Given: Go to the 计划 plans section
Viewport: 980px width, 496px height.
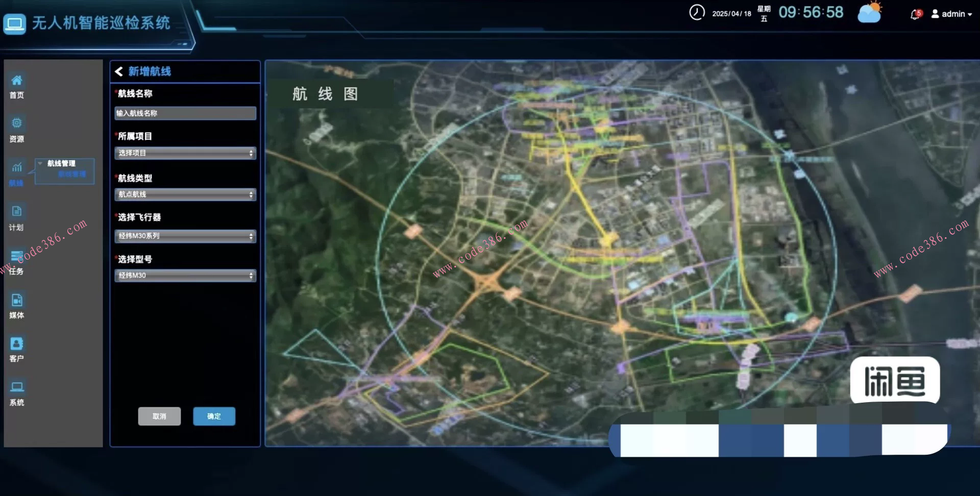Looking at the screenshot, I should coord(17,218).
